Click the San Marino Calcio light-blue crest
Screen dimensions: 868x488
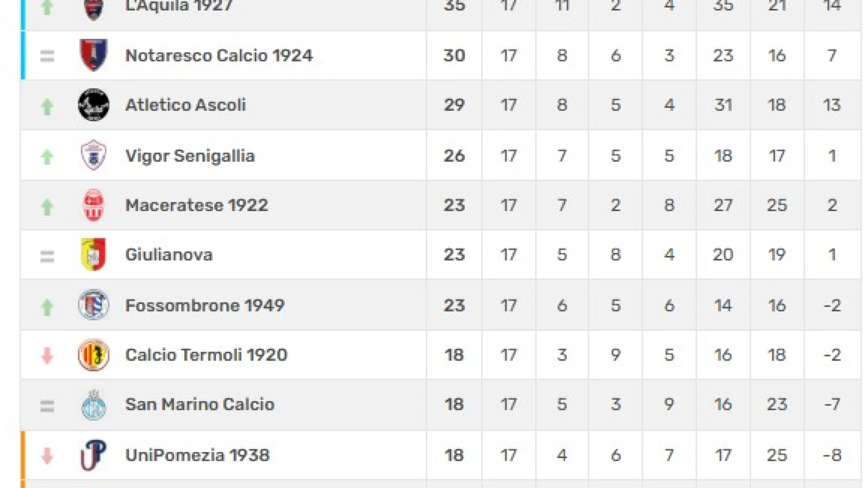pyautogui.click(x=94, y=404)
